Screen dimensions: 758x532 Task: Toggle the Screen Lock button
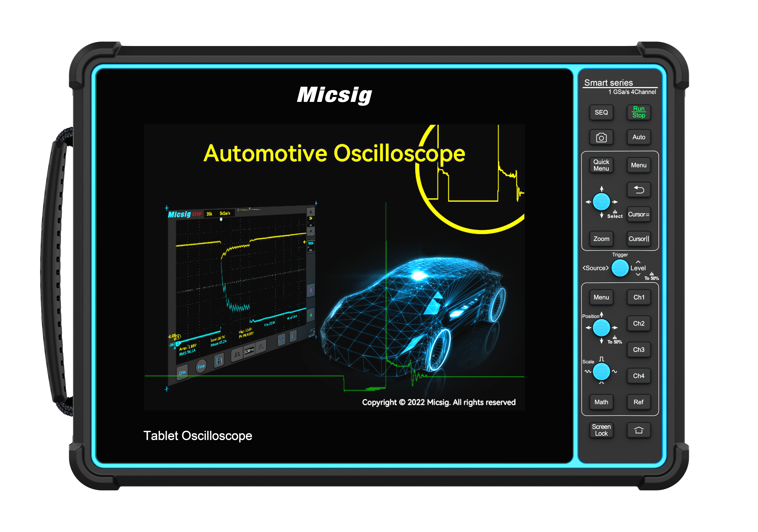point(601,430)
